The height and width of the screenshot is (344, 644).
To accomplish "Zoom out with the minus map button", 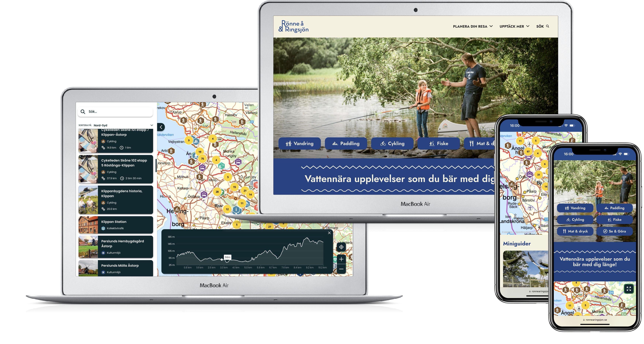I will click(341, 269).
